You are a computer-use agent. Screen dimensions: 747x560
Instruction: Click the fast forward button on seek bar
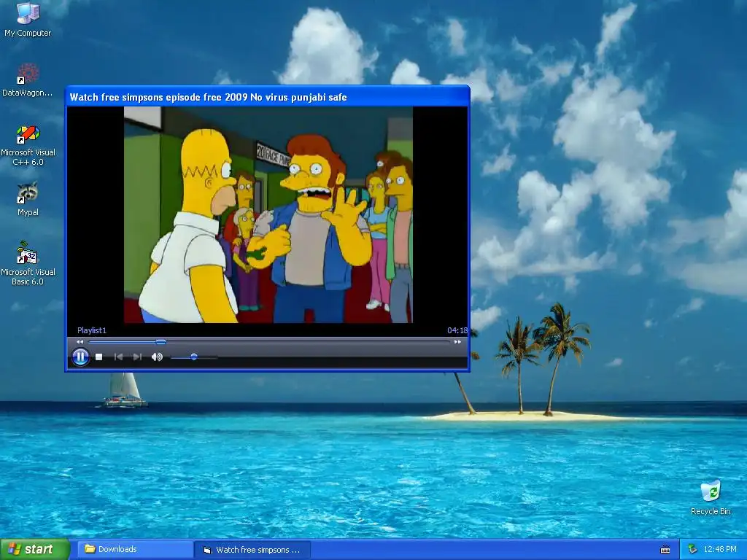coord(457,342)
